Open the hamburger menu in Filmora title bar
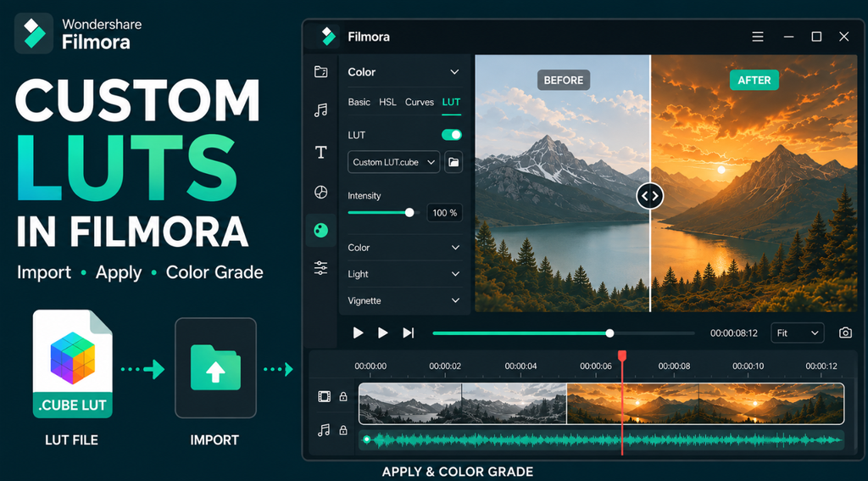This screenshot has width=868, height=481. [758, 36]
